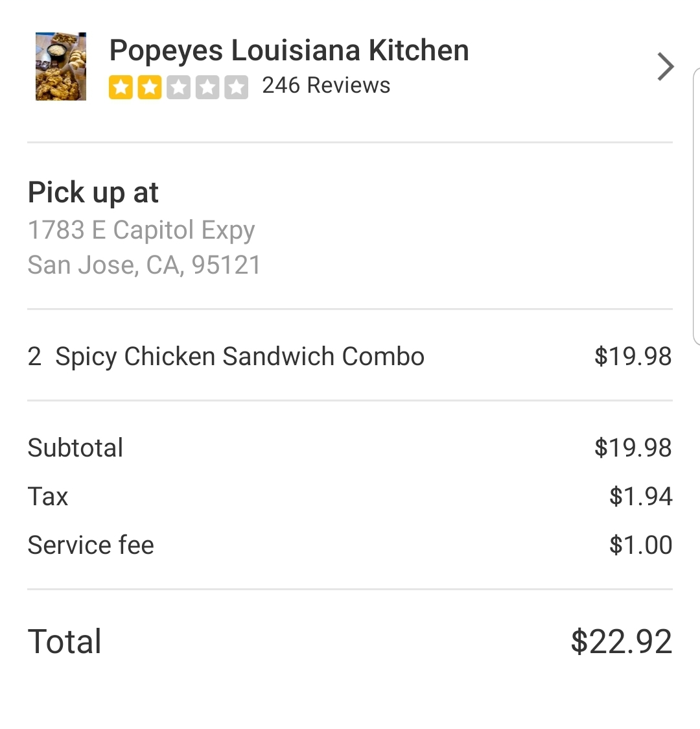Tap the Service fee label

(91, 545)
